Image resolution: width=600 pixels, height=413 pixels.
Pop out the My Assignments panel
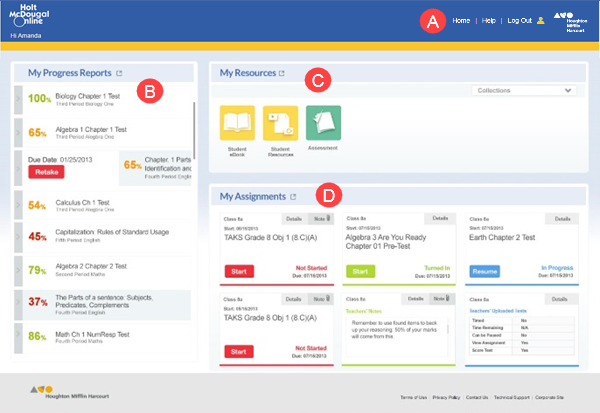click(x=293, y=197)
